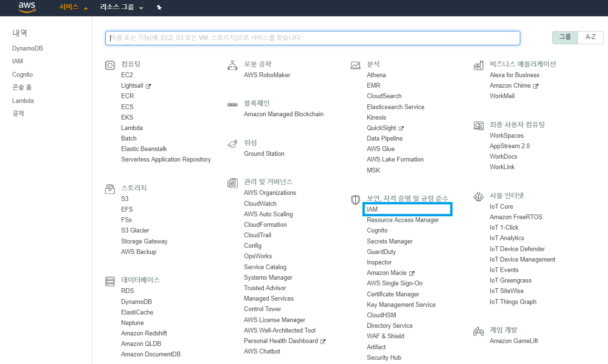
Task: Click the external link icon next to Lightsail
Action: point(148,86)
